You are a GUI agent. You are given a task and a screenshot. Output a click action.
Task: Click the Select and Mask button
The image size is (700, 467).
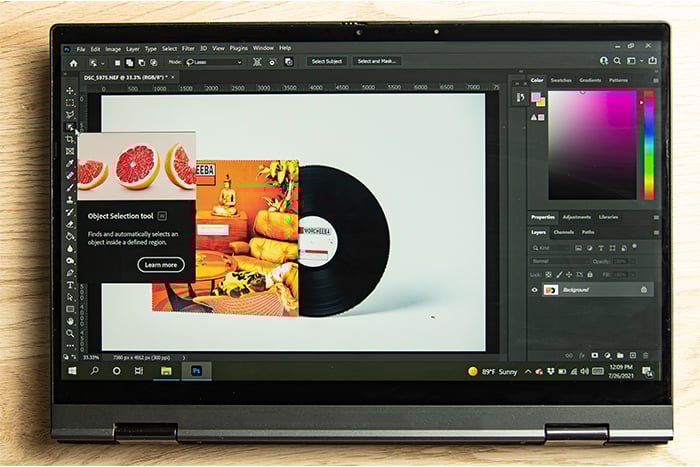(376, 61)
